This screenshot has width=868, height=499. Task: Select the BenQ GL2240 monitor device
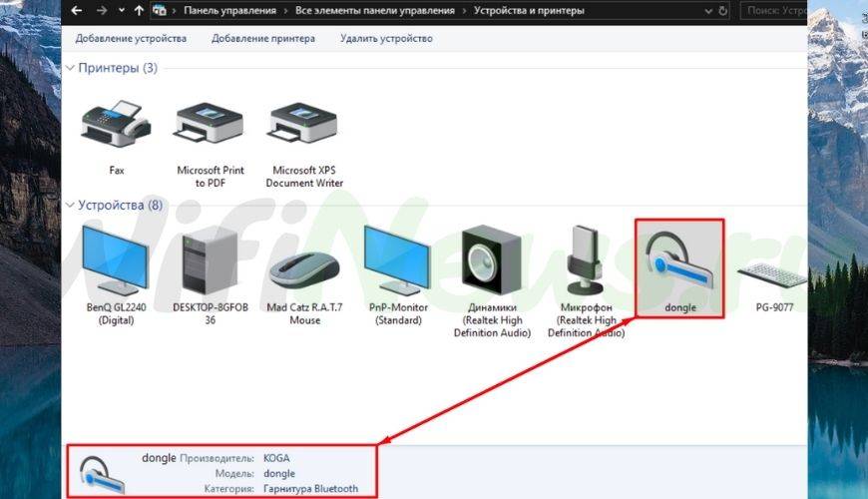click(x=116, y=259)
